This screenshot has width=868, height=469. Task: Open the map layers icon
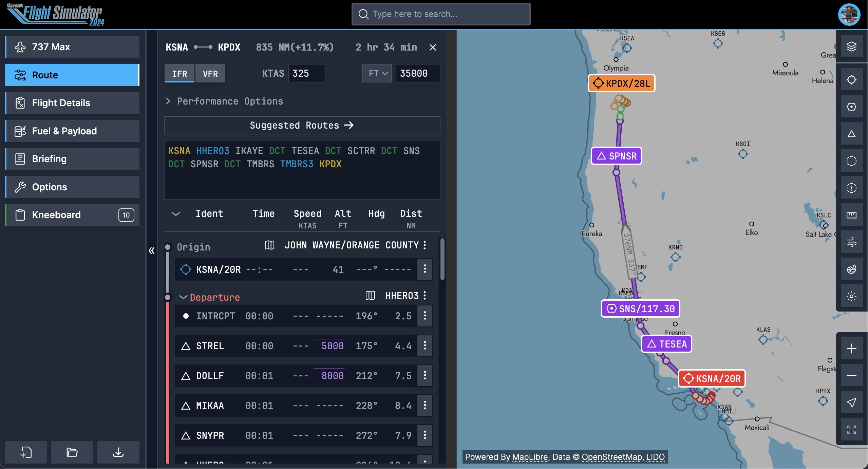click(x=851, y=46)
